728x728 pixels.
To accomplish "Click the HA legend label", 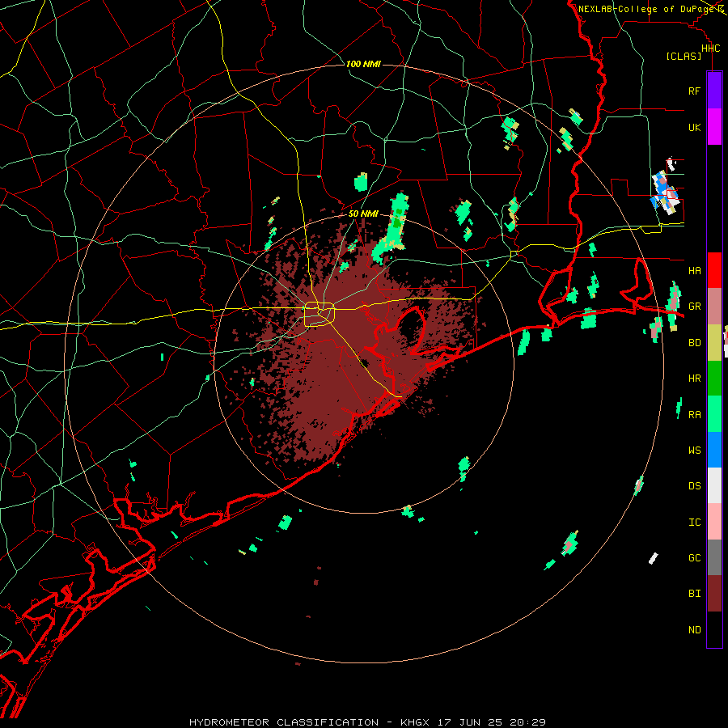I will tap(694, 270).
